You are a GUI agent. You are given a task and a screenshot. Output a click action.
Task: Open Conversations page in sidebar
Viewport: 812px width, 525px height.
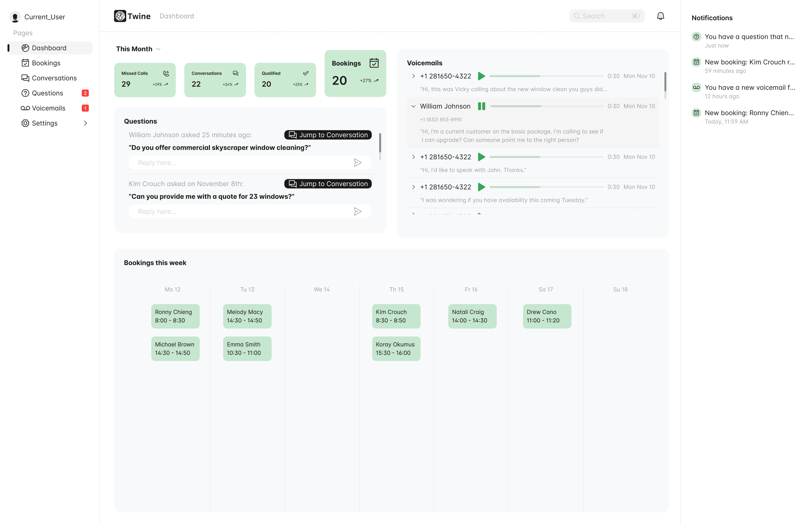(54, 78)
